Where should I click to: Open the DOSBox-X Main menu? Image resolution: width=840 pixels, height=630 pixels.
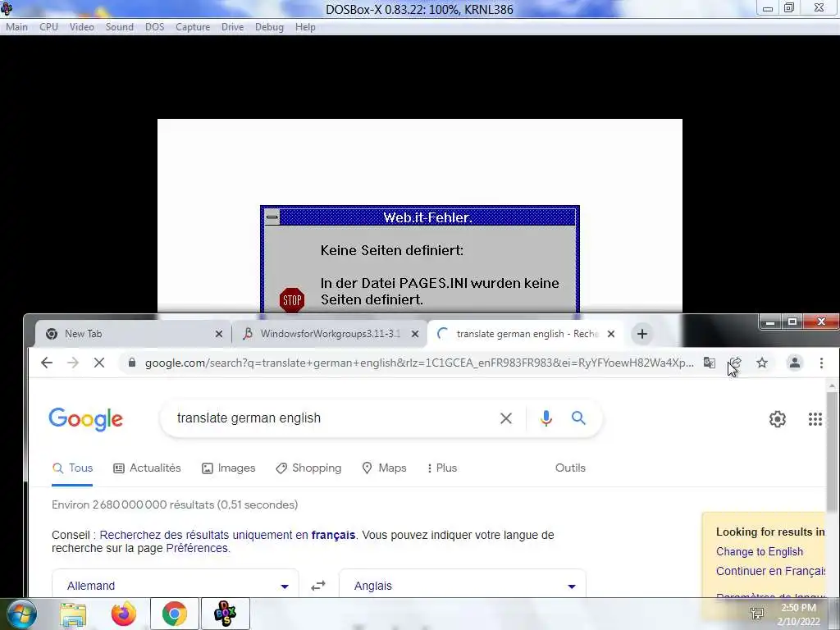(x=16, y=27)
